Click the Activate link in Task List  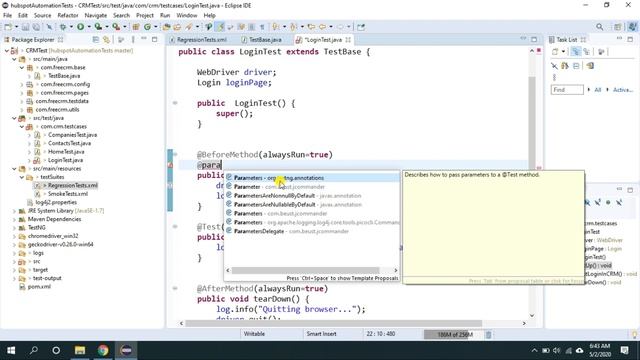(x=622, y=90)
